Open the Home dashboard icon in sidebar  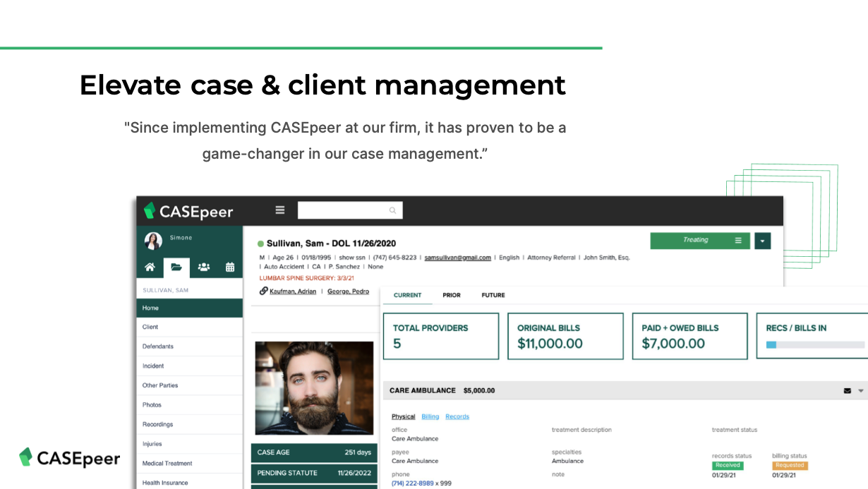click(149, 267)
